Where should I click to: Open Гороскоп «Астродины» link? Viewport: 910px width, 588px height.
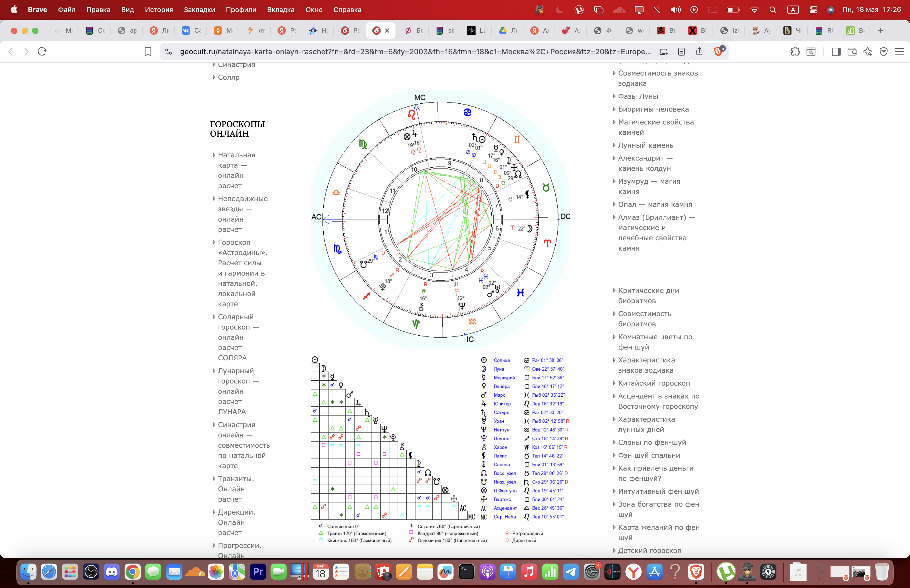point(243,273)
